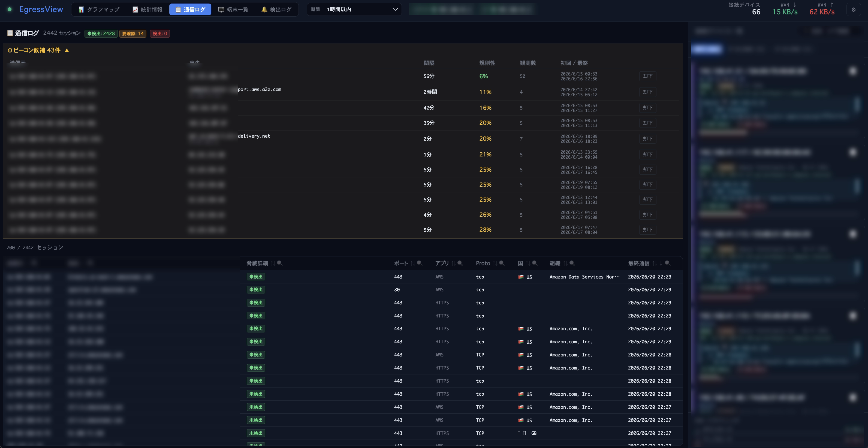Screen dimensions: 868x448
Task: Open the 検出ログ tab
Action: [276, 10]
